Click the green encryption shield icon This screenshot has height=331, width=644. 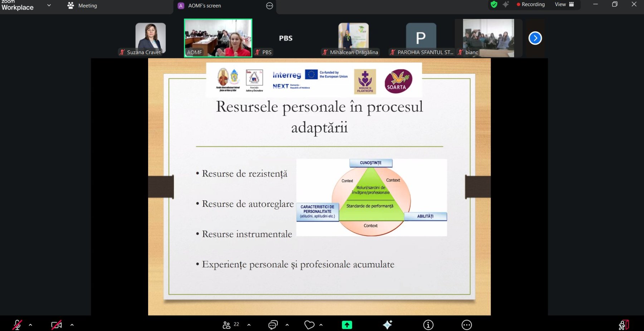pos(494,5)
